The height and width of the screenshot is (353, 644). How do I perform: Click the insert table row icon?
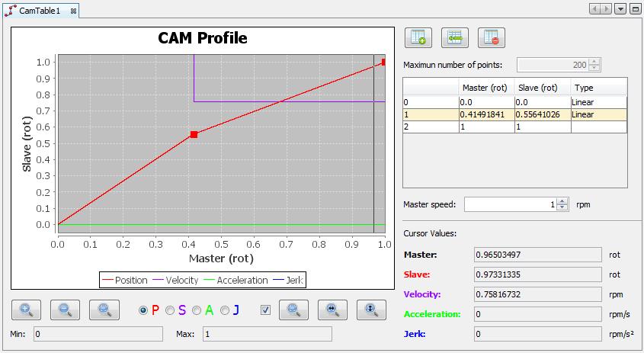pyautogui.click(x=455, y=38)
